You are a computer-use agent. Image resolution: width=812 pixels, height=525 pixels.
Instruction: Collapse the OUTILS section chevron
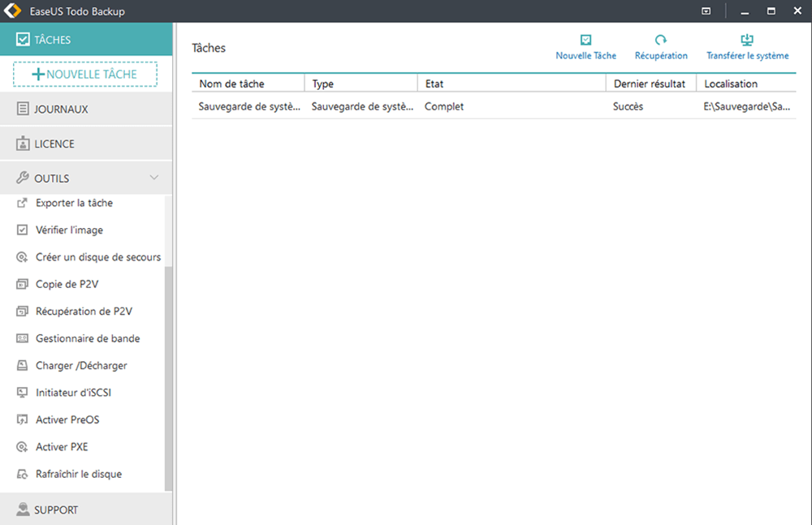click(154, 178)
